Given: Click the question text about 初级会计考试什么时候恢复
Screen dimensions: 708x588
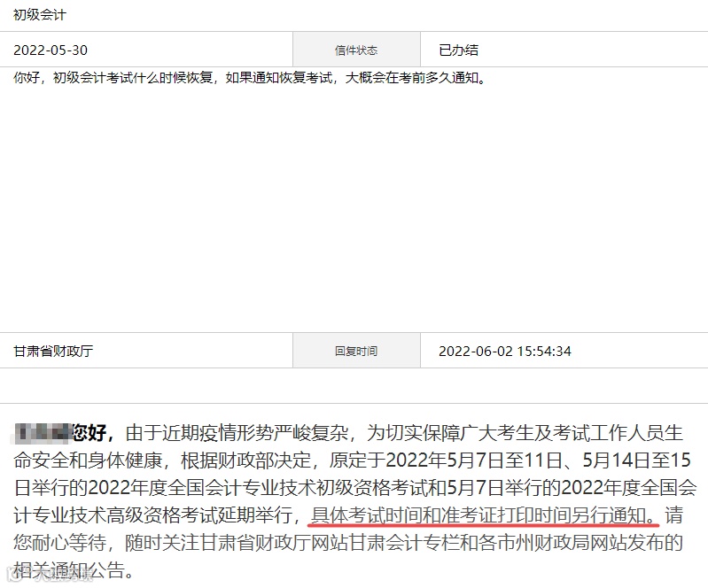Looking at the screenshot, I should click(x=250, y=78).
